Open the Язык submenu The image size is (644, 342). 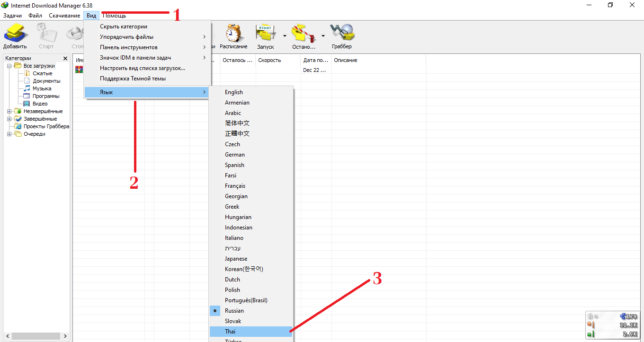point(147,92)
